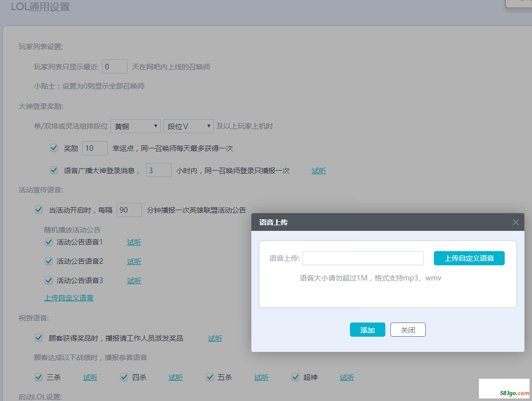Click the minutes interval input showing 90
The image size is (532, 401).
[129, 210]
